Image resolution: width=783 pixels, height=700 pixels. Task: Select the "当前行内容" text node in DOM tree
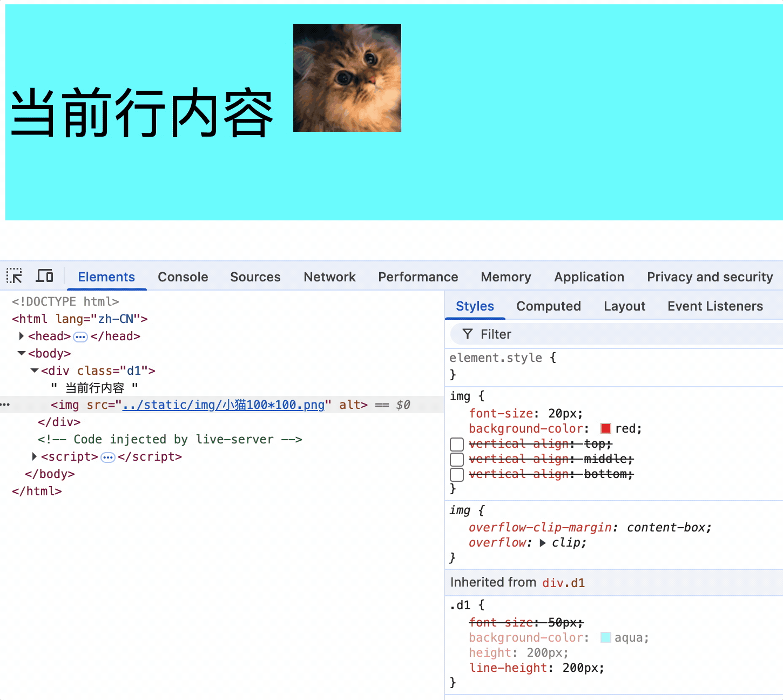pos(94,388)
